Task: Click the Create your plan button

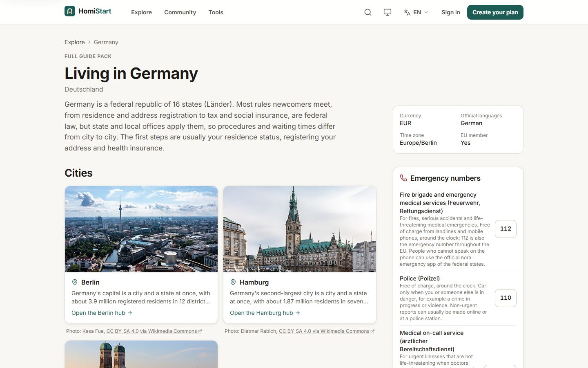Action: pos(495,12)
